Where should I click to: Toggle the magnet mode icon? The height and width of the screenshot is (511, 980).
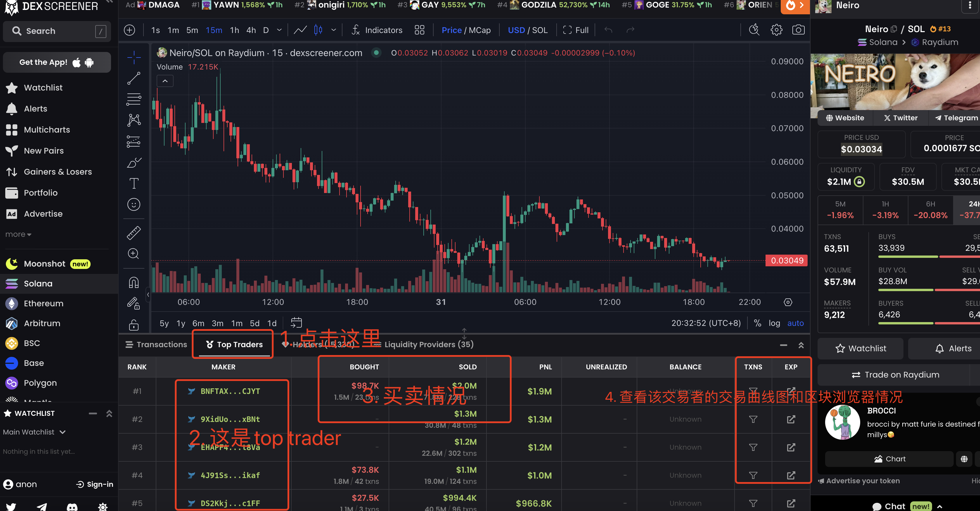pos(134,282)
